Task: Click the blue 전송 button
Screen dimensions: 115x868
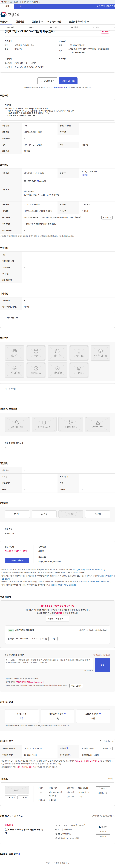Action: click(102, 665)
